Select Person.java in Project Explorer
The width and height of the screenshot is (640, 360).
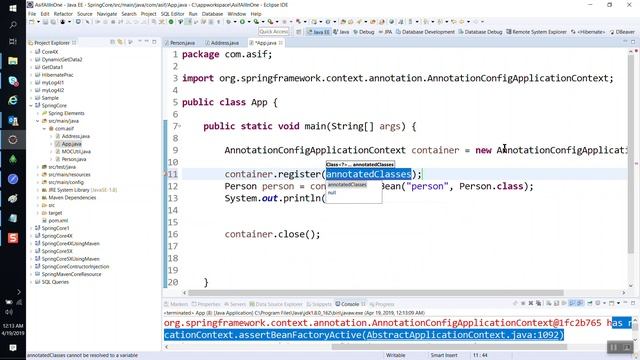[x=74, y=159]
